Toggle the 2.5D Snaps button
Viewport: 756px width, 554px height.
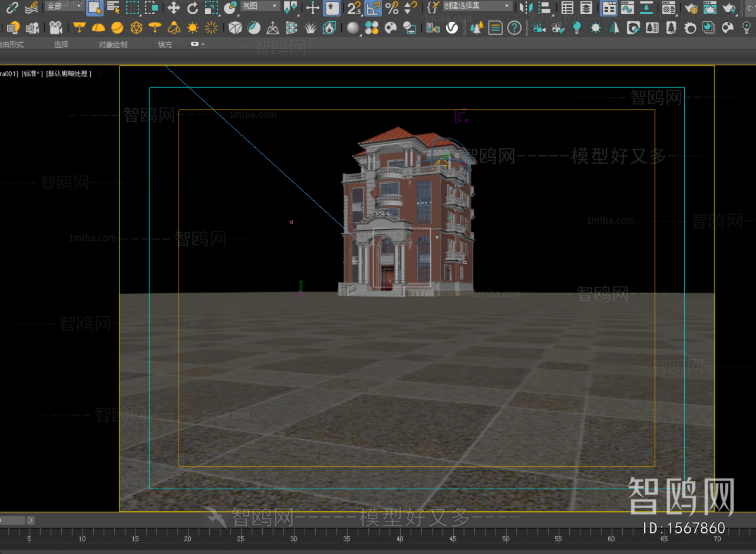tap(354, 7)
